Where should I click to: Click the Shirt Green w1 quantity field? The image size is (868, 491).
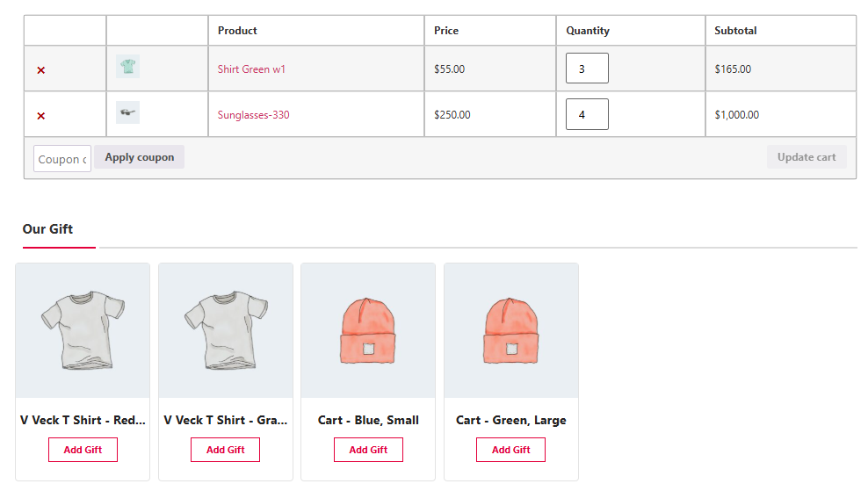click(587, 69)
